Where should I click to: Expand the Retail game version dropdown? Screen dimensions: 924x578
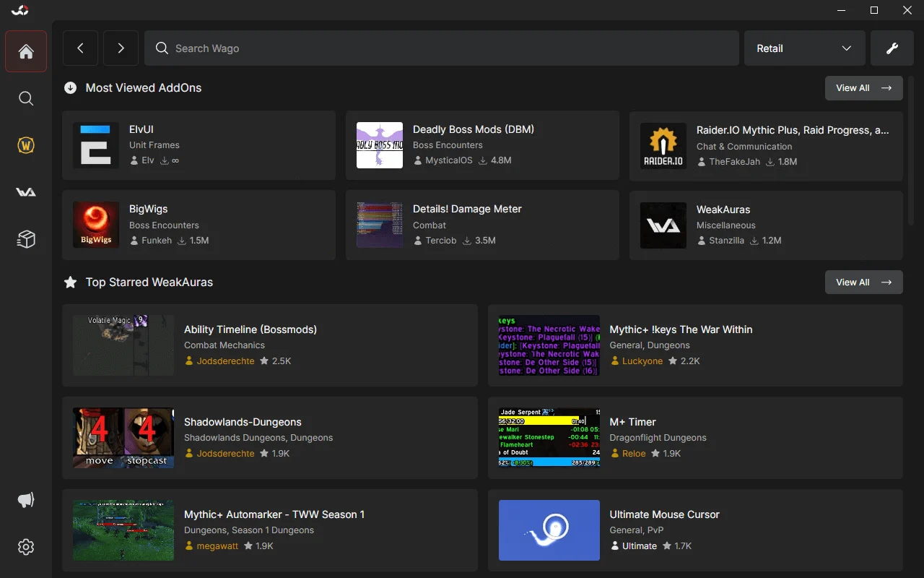804,48
